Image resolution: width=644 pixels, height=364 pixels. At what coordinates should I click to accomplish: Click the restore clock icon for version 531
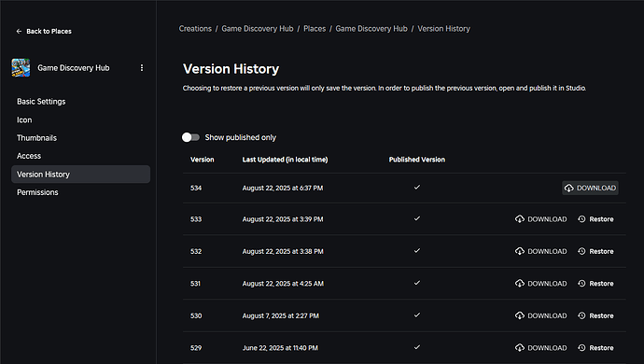click(581, 284)
